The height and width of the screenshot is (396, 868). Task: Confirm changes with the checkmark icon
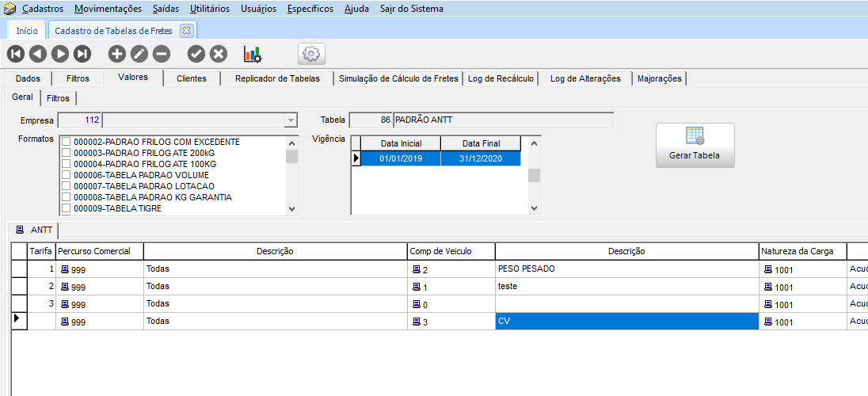point(196,54)
